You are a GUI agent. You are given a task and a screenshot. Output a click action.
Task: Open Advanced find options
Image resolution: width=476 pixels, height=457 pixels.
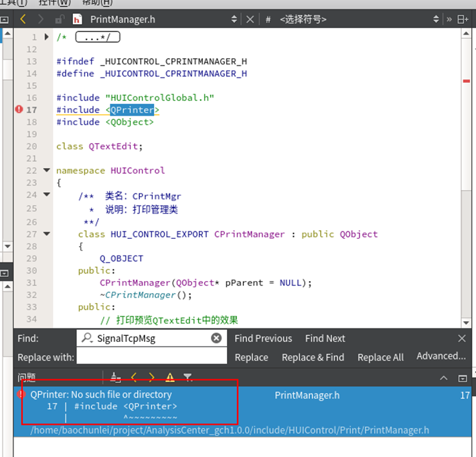[x=441, y=356]
